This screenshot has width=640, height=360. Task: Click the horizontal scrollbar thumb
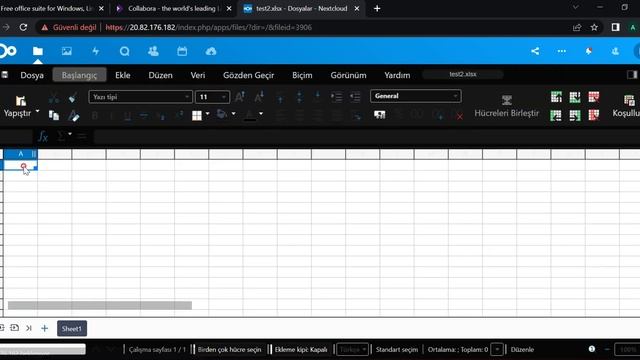pyautogui.click(x=100, y=305)
